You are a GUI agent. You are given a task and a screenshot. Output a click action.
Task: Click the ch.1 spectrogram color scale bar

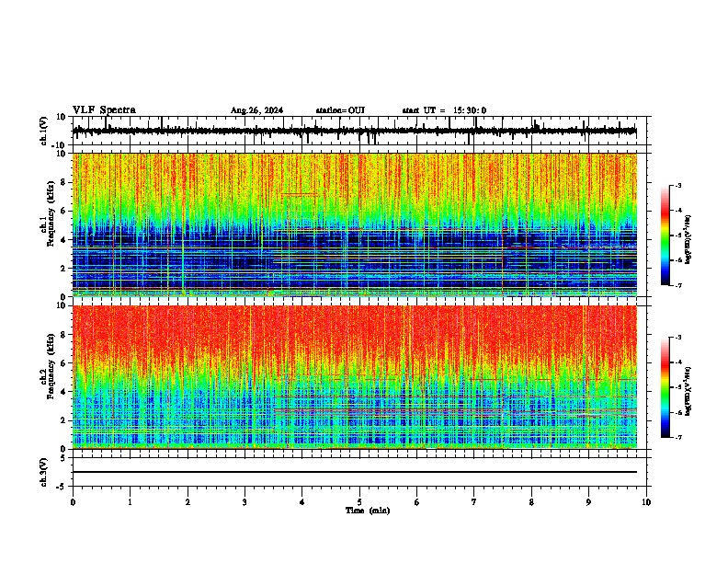pyautogui.click(x=665, y=236)
